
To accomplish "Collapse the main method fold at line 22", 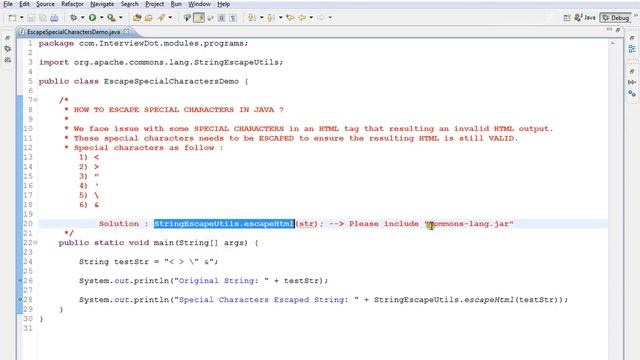I will point(36,242).
